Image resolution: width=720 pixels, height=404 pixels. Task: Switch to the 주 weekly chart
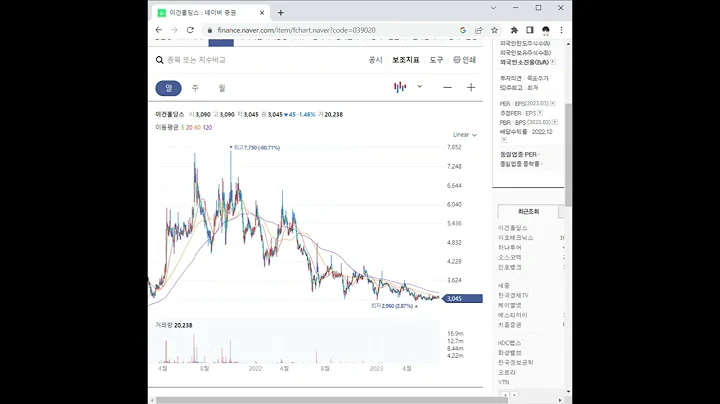(195, 88)
